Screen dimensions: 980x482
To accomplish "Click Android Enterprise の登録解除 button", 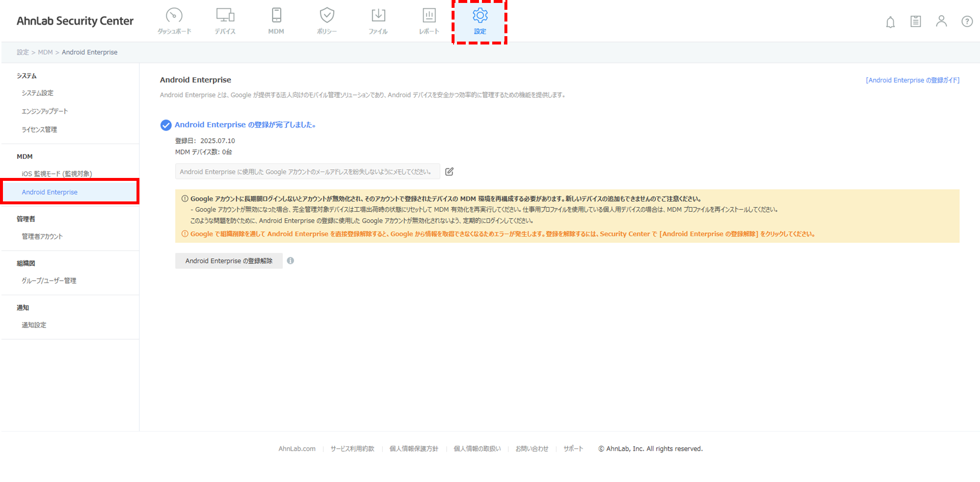I will (229, 261).
